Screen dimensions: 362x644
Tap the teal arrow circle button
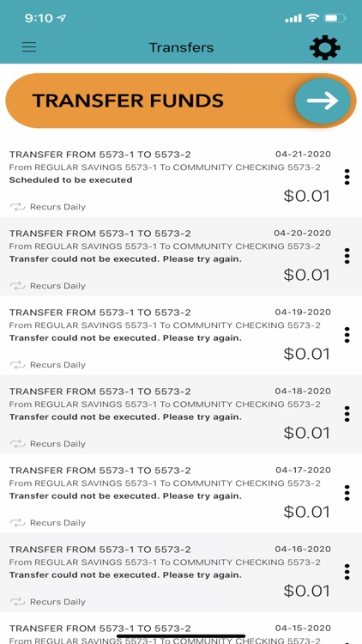(323, 100)
